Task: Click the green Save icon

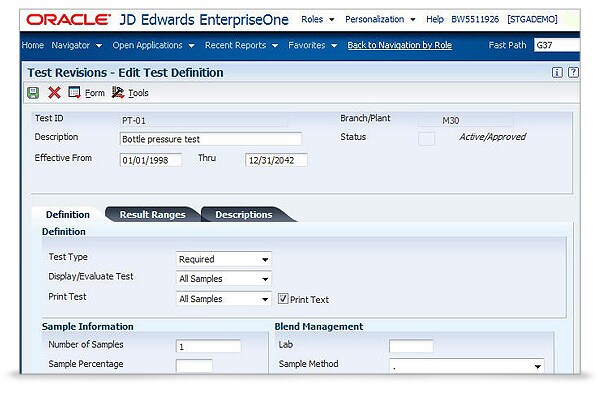Action: point(33,93)
